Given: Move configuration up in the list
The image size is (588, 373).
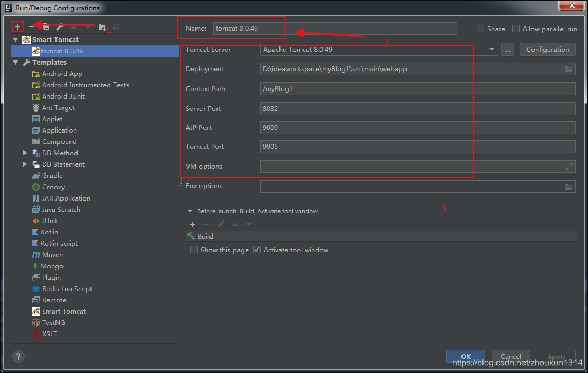Looking at the screenshot, I should point(74,26).
